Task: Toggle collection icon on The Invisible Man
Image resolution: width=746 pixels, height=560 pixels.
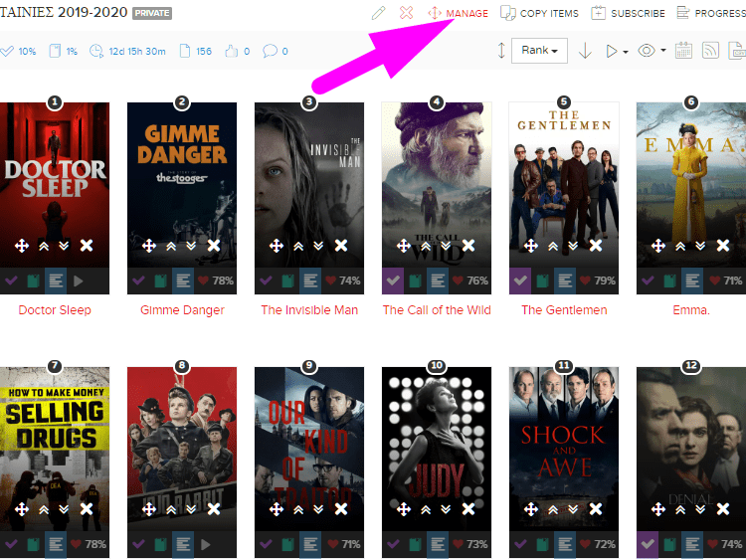Action: tap(287, 280)
